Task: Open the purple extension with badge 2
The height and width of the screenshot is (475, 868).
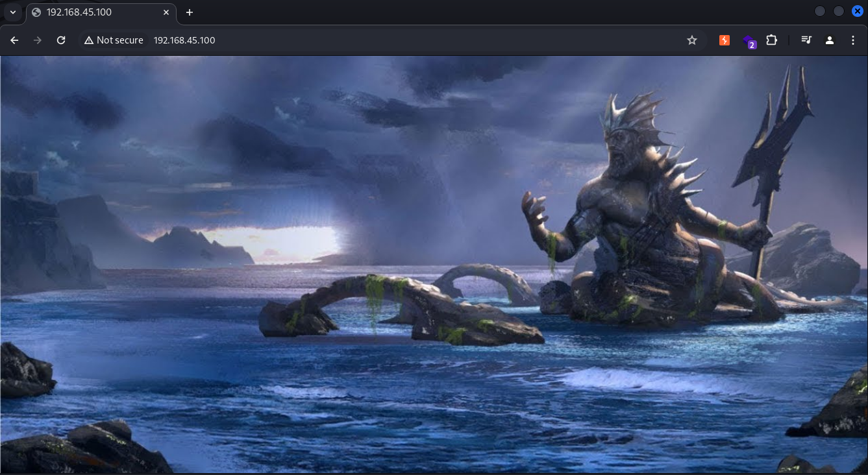Action: [x=749, y=42]
